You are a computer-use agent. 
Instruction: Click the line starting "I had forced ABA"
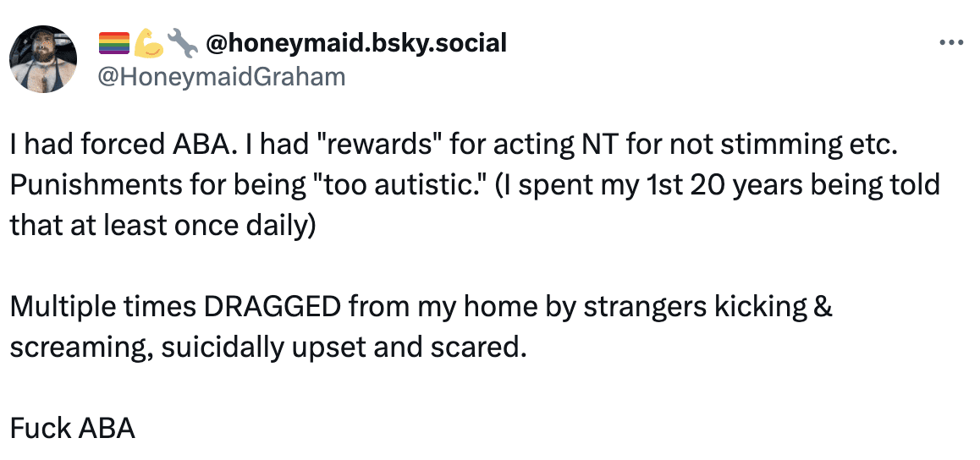(x=454, y=145)
